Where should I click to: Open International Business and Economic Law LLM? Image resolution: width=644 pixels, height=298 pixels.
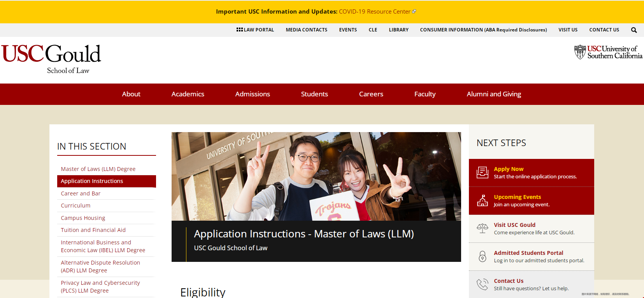point(103,246)
